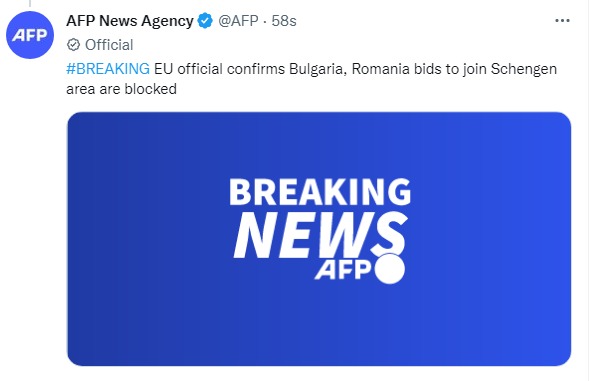Click the text area are blocked

coord(121,89)
